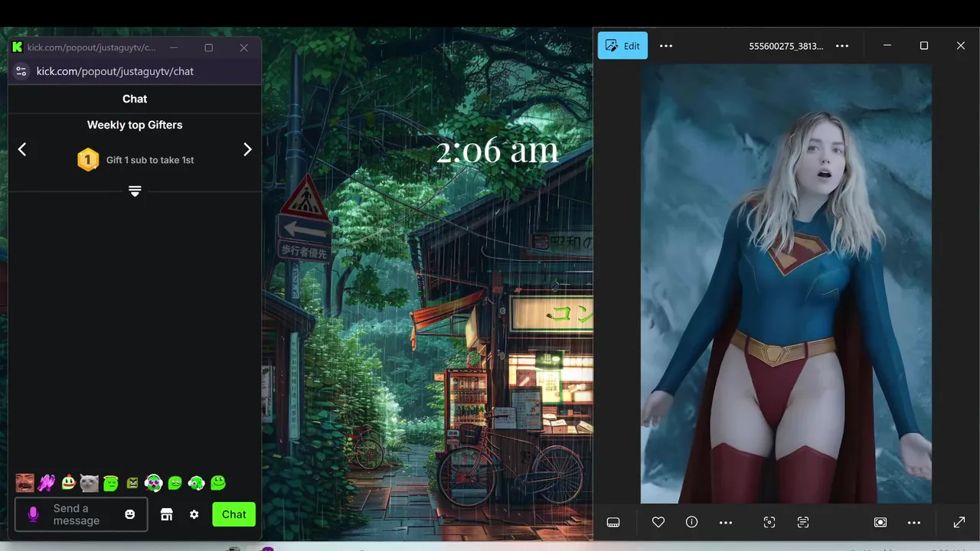Viewport: 980px width, 551px height.
Task: Click the background/slideshow icon in Photos toolbar
Action: (x=880, y=522)
